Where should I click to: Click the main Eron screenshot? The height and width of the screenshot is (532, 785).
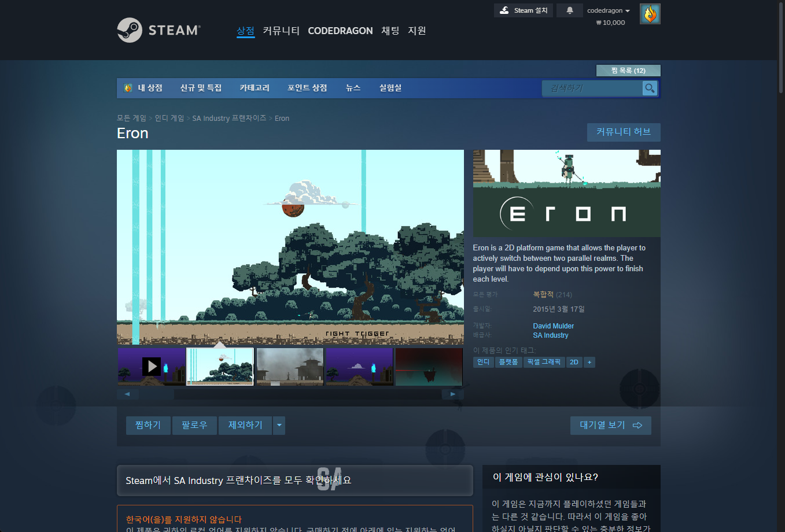[290, 247]
